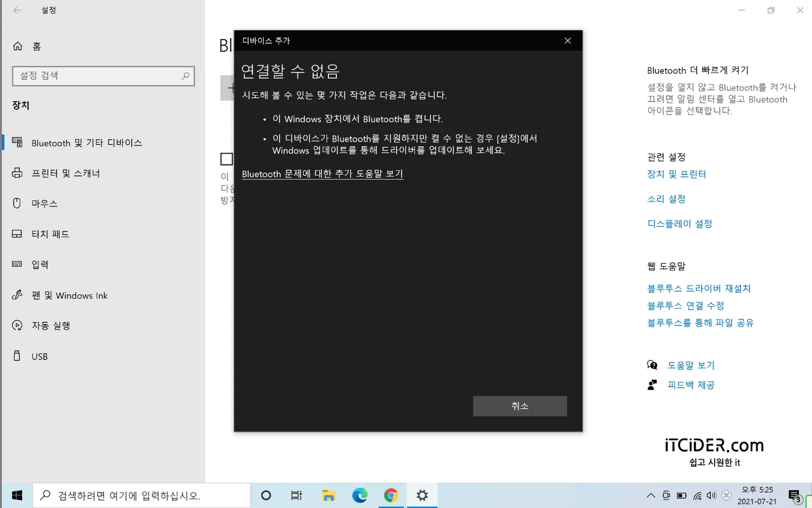812x508 pixels.
Task: Open Bluetooth 문제에 대한 추가 도움말 link
Action: (x=323, y=174)
